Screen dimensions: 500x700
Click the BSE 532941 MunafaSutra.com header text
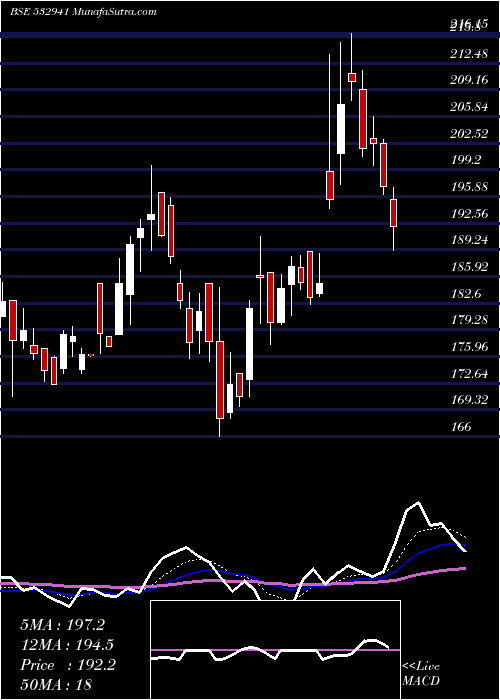pos(83,12)
